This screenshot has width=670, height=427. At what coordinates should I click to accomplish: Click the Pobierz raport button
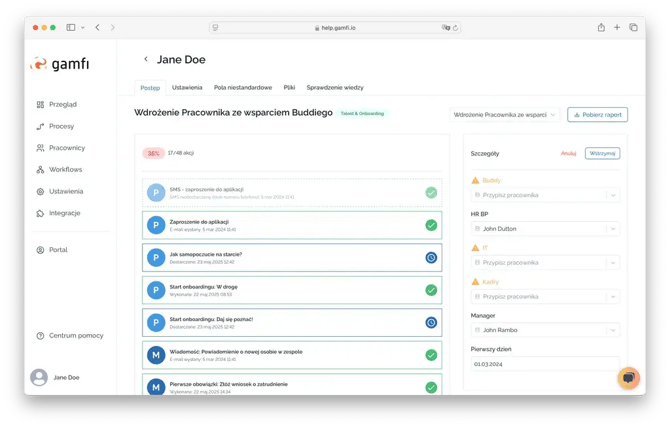pos(598,115)
